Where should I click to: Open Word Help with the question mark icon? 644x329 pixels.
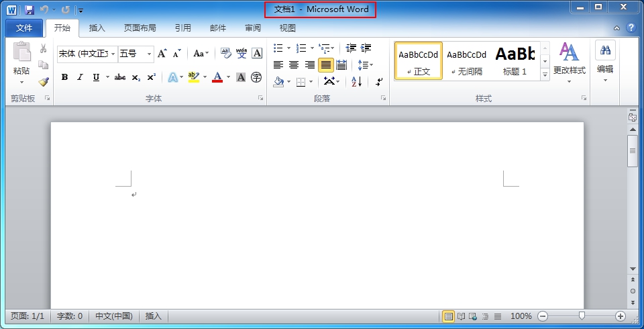[x=631, y=28]
